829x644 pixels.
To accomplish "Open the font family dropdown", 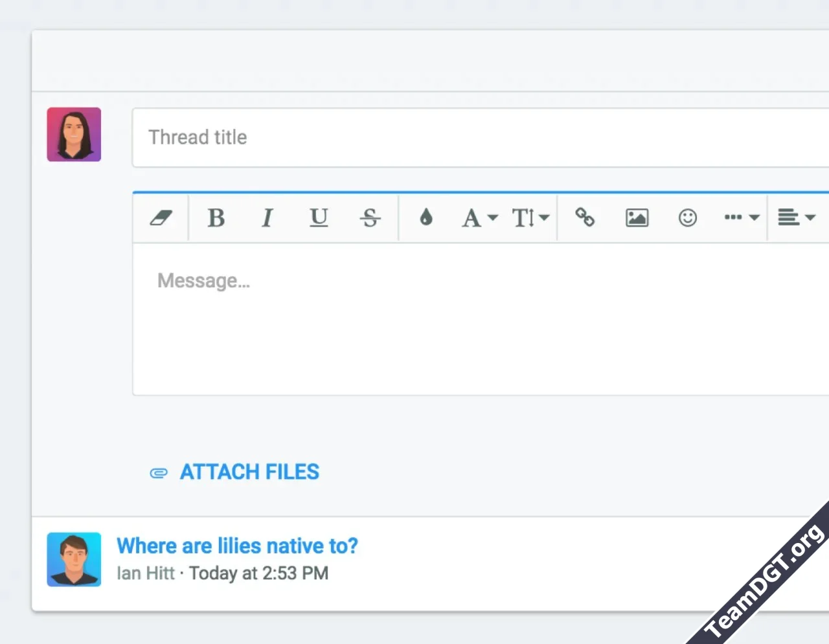I will 479,218.
